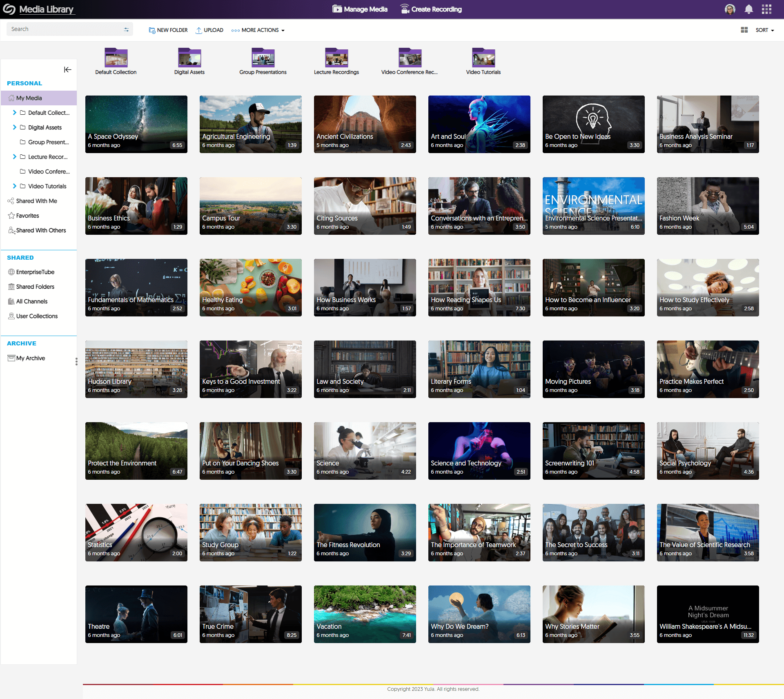Click the Shared With Me share icon
The width and height of the screenshot is (784, 699).
11,201
